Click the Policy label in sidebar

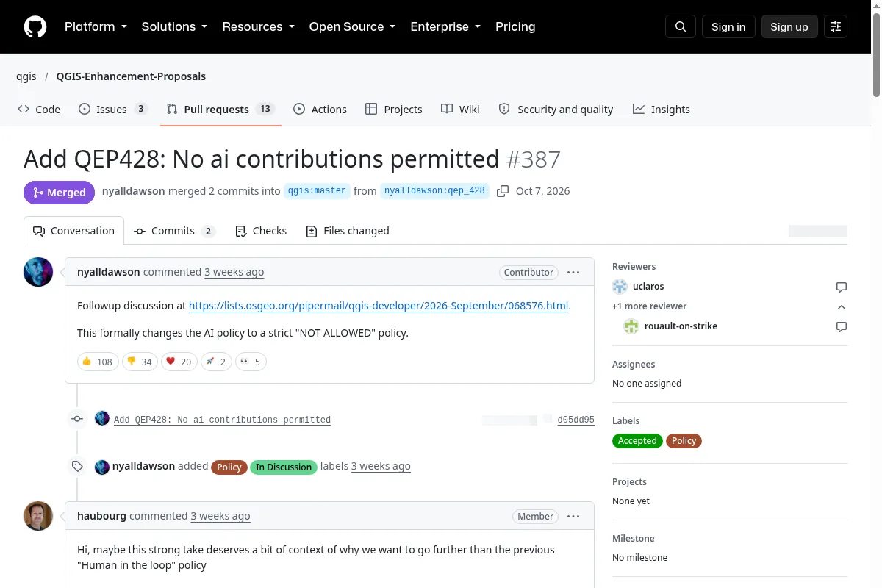coord(684,441)
